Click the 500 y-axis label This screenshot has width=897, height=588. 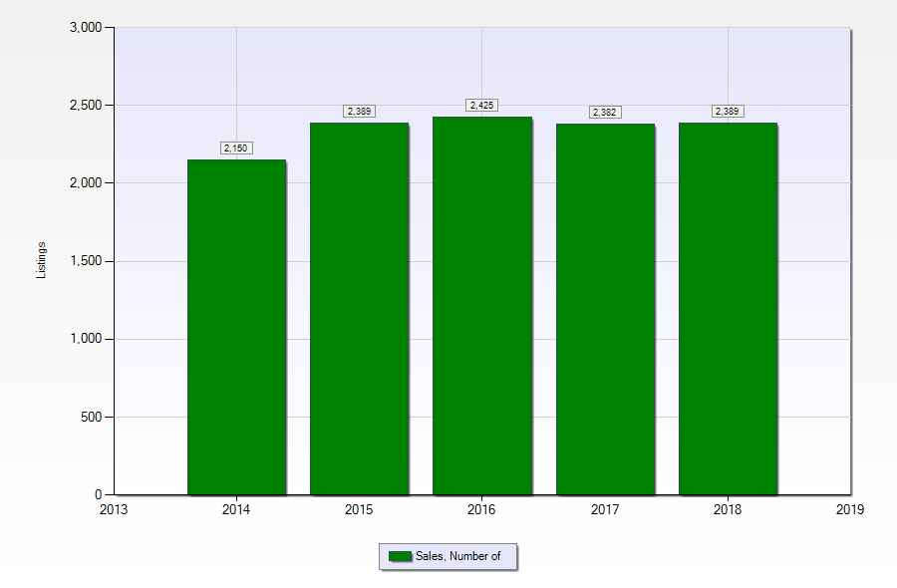tap(92, 417)
